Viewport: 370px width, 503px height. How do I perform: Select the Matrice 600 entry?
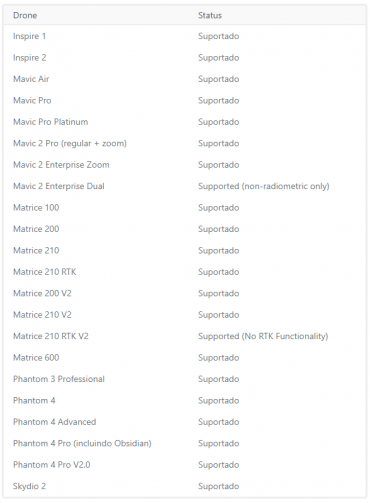click(x=36, y=357)
